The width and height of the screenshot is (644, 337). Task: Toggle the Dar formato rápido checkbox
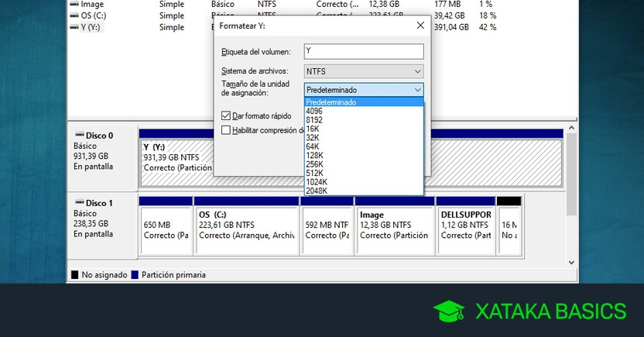coord(226,115)
